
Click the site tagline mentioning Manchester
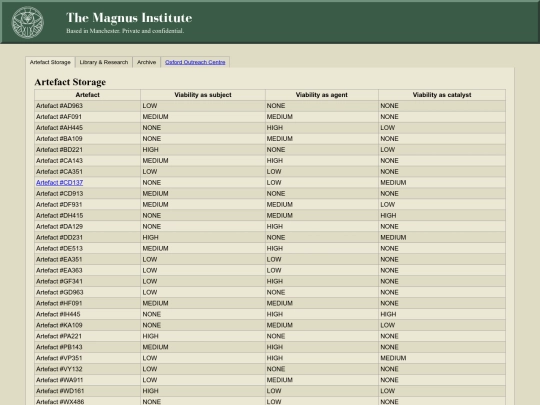click(x=125, y=31)
